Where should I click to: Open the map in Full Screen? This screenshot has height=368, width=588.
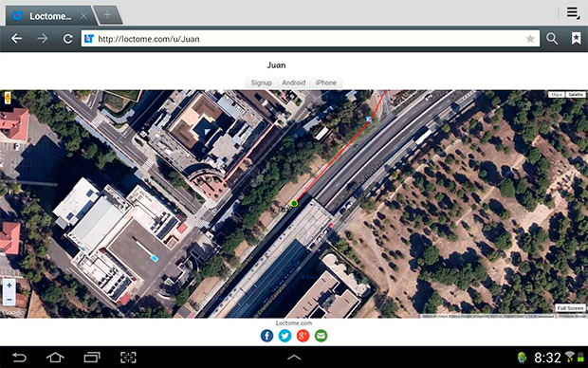point(570,308)
